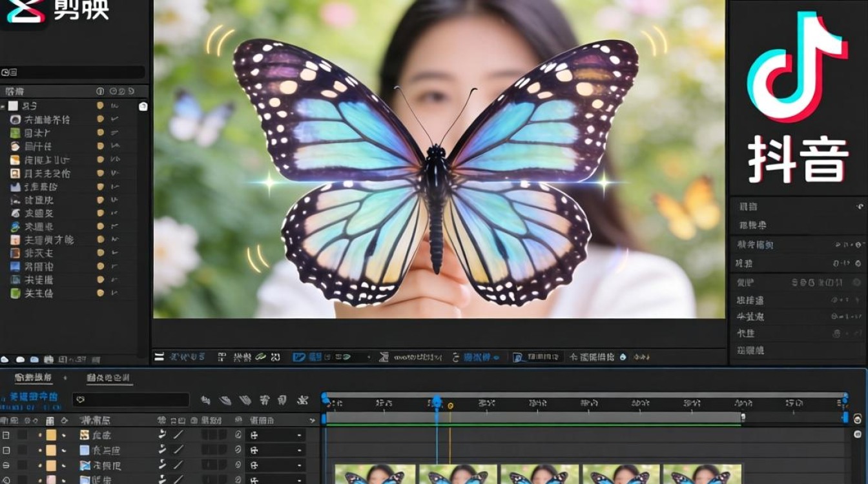Viewport: 868px width, 484px height.
Task: Toggle visibility box of the second timeline layer
Action: pyautogui.click(x=6, y=450)
